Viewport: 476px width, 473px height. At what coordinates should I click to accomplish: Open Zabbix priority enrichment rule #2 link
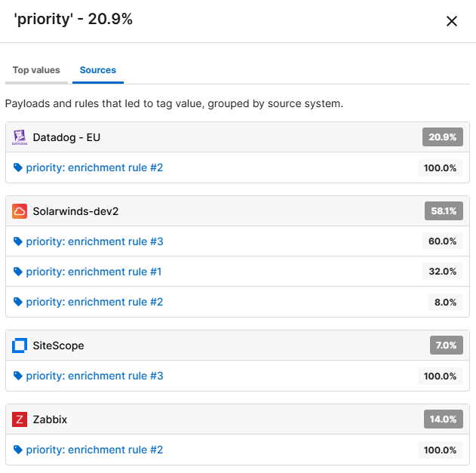point(94,450)
